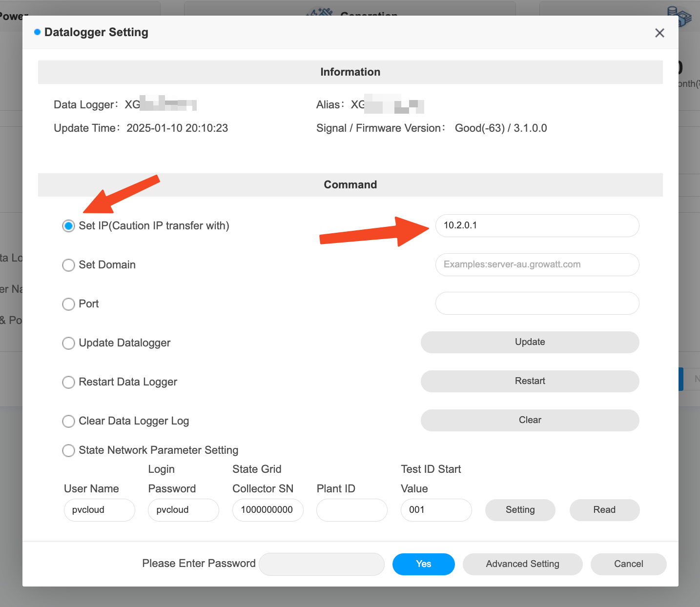700x607 pixels.
Task: Pick the Restart Data Logger option
Action: [69, 382]
